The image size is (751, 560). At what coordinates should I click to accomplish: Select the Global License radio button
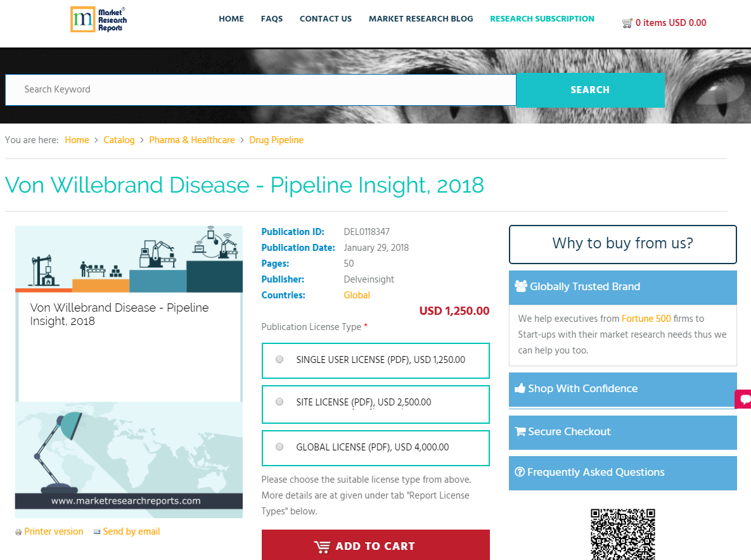click(x=279, y=446)
